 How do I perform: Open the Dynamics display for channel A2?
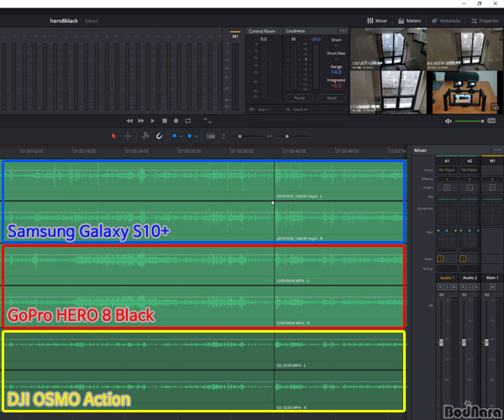click(x=470, y=216)
